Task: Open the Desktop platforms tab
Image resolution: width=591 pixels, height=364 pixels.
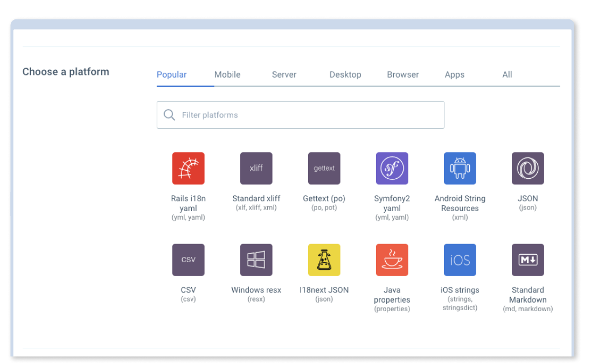Action: coord(345,75)
